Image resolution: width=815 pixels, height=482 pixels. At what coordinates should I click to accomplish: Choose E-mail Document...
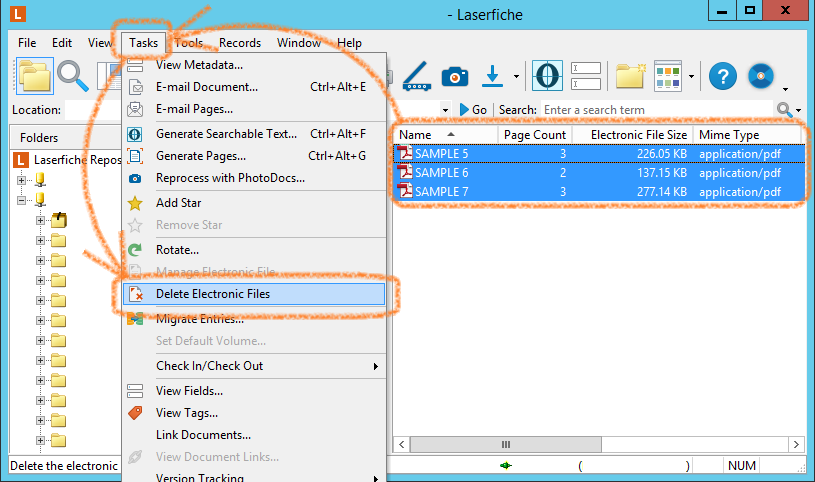[x=254, y=87]
